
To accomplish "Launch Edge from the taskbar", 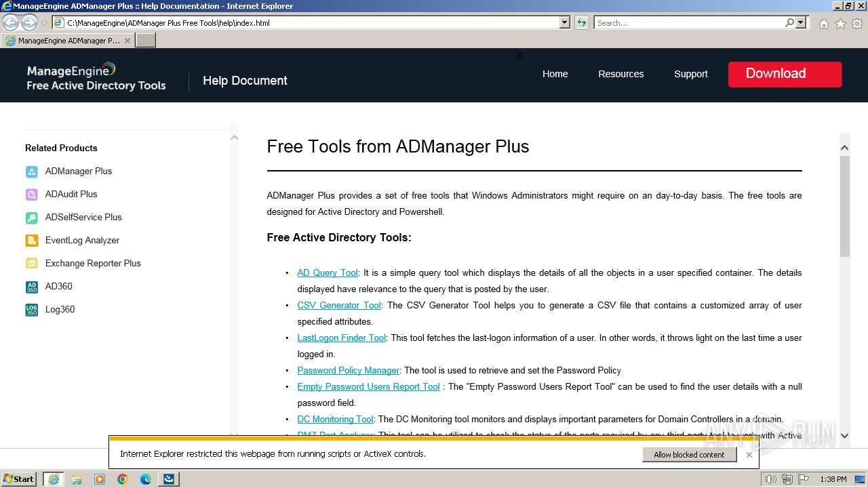I will (x=146, y=479).
